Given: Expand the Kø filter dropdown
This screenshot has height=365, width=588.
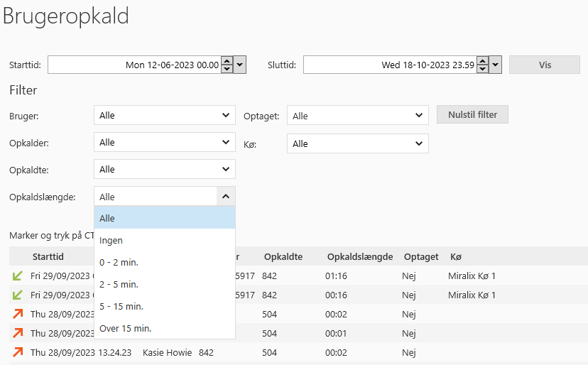Looking at the screenshot, I should pos(357,143).
